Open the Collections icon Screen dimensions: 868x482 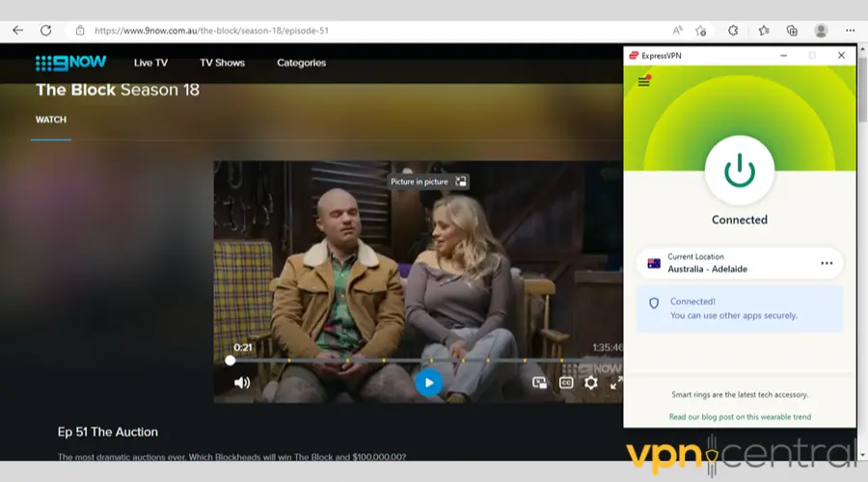click(x=792, y=31)
